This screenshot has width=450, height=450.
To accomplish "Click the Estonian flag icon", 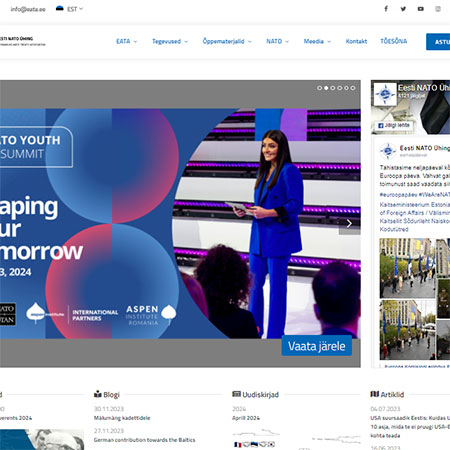I will pos(60,9).
